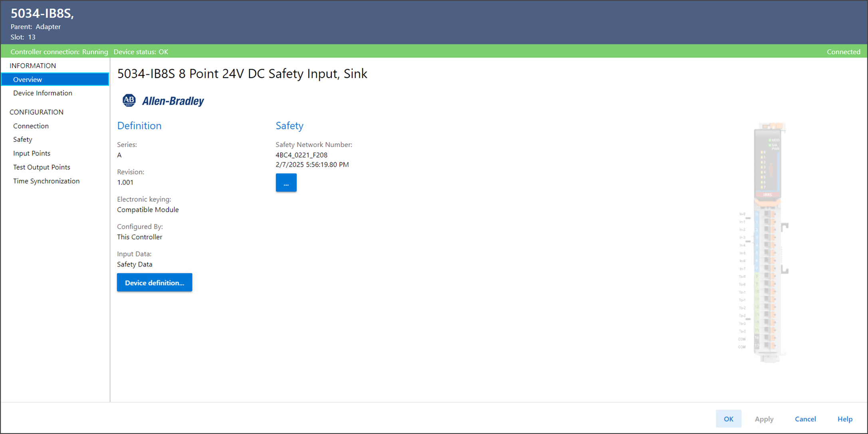This screenshot has height=434, width=868.
Task: Navigate to the Time Synchronization page
Action: point(46,181)
